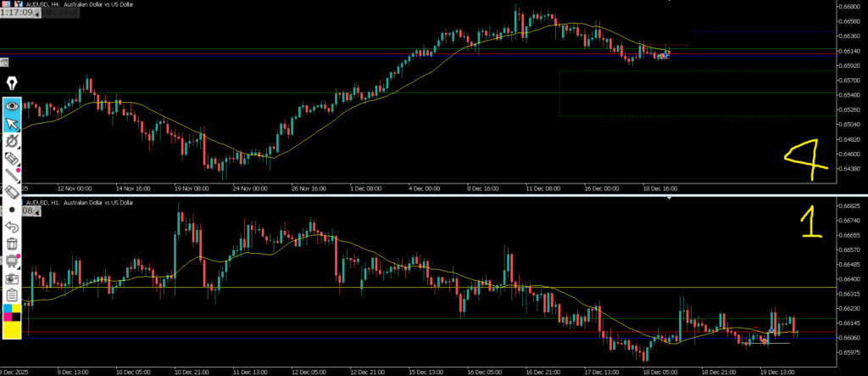Click the undo arrow icon
The width and height of the screenshot is (868, 376).
[x=12, y=227]
